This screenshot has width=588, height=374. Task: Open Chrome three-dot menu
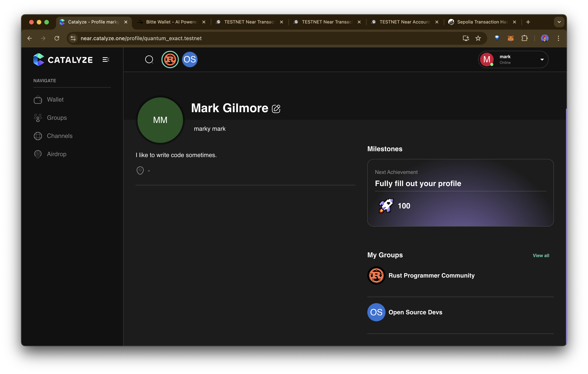click(558, 38)
